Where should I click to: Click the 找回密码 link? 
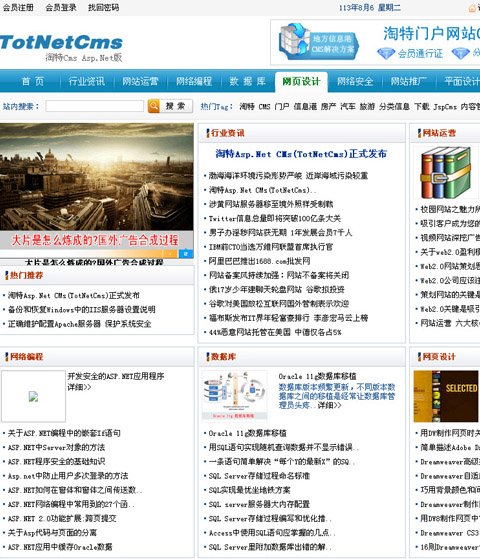coord(103,7)
